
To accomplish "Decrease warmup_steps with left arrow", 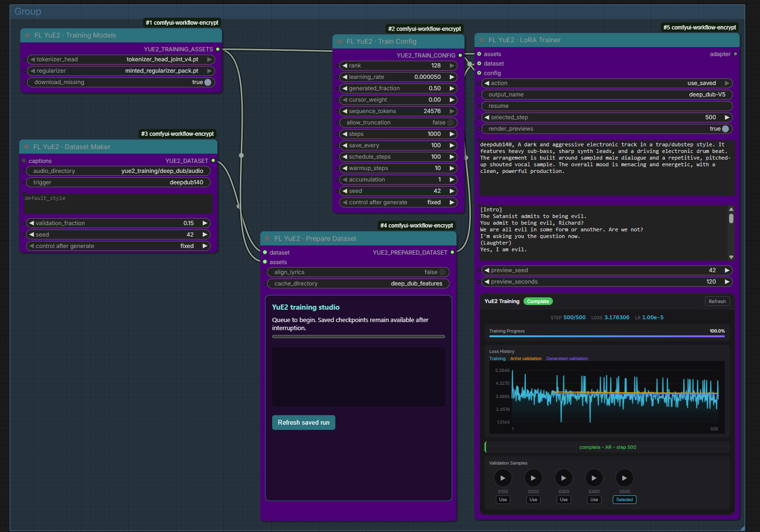I will pos(345,168).
